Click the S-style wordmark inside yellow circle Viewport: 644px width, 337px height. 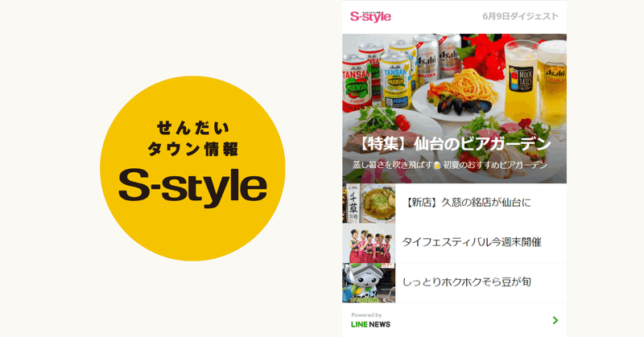point(192,188)
